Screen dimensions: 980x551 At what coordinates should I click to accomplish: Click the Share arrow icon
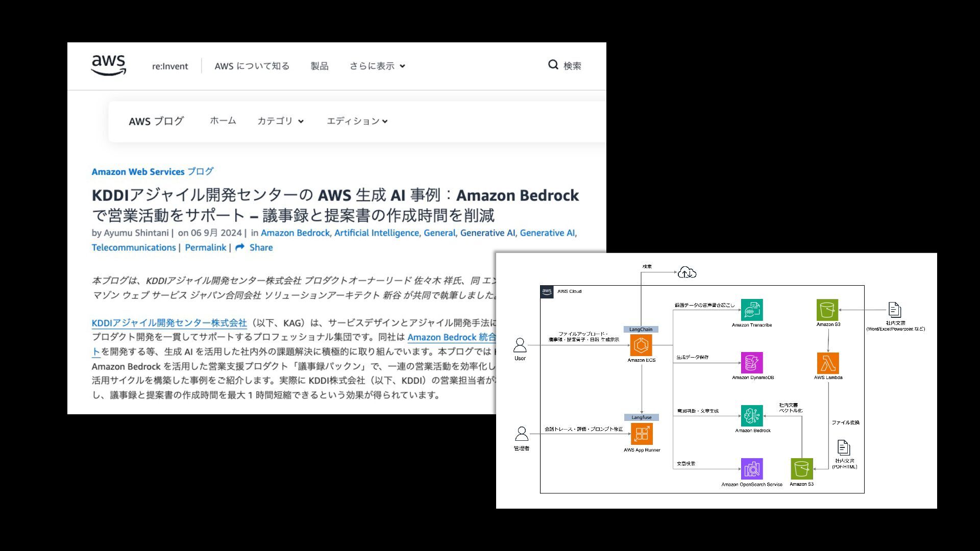[240, 247]
